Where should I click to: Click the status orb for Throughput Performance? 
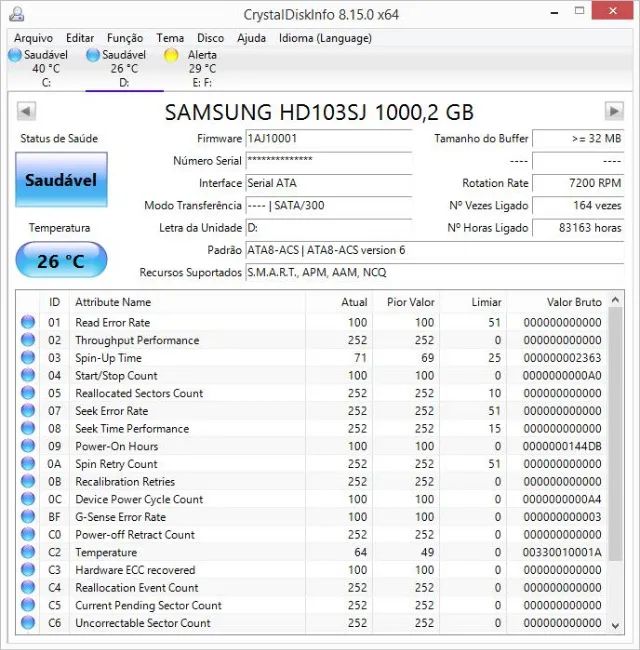pos(28,340)
